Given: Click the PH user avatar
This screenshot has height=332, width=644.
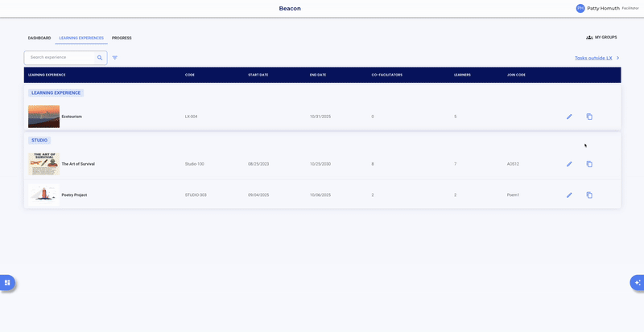Looking at the screenshot, I should point(580,8).
